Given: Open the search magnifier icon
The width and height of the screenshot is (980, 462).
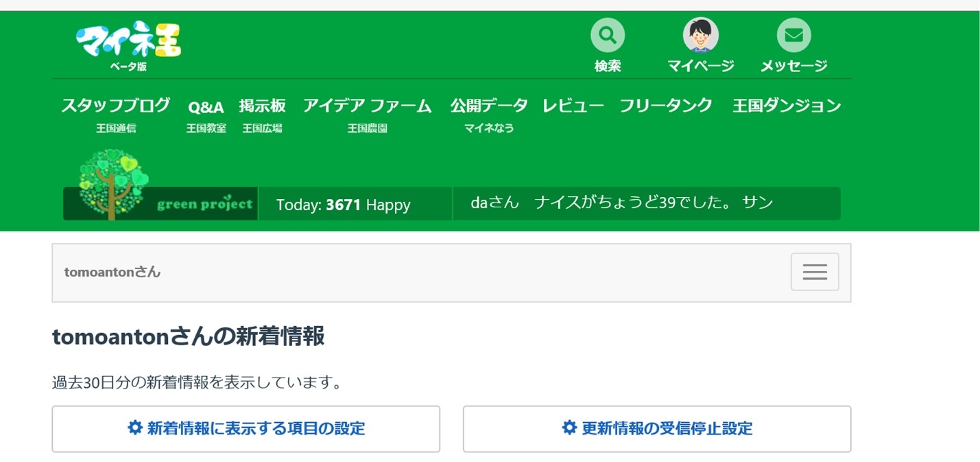Looking at the screenshot, I should pos(608,35).
